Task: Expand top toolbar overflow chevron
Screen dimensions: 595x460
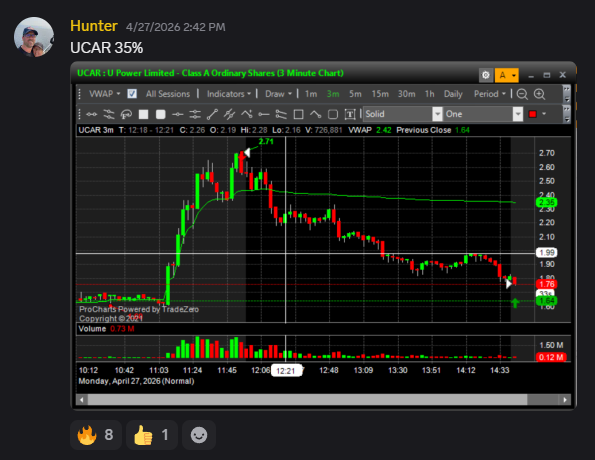Action: tap(567, 94)
